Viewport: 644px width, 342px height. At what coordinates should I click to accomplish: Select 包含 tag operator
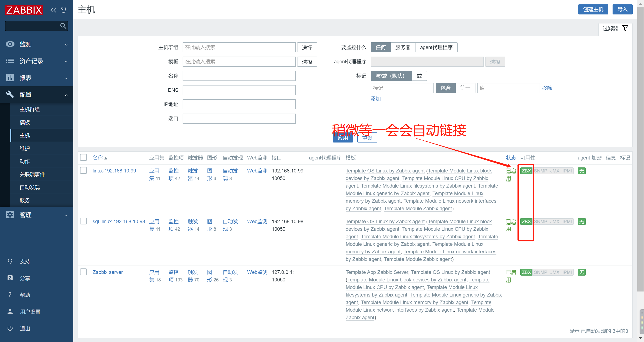point(445,88)
